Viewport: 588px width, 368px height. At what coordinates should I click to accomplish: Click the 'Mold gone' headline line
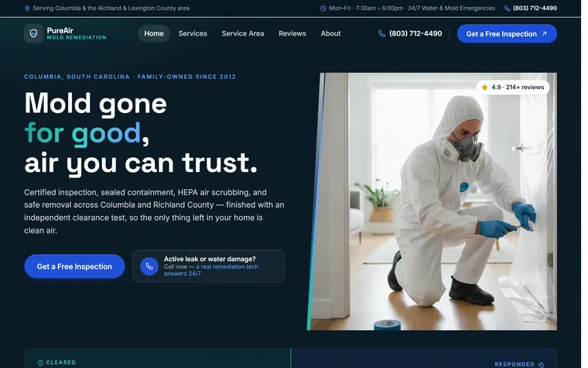(x=95, y=103)
